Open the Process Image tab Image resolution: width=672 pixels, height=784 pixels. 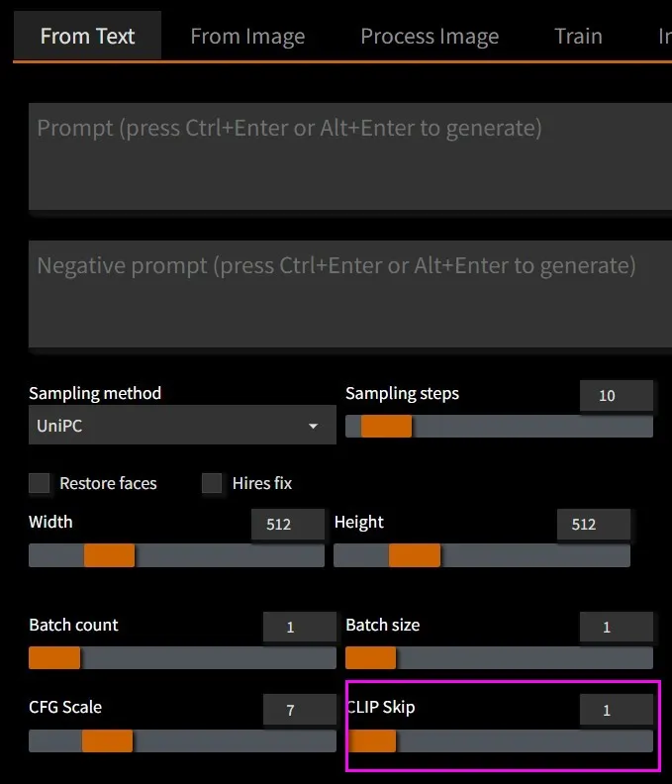click(430, 37)
